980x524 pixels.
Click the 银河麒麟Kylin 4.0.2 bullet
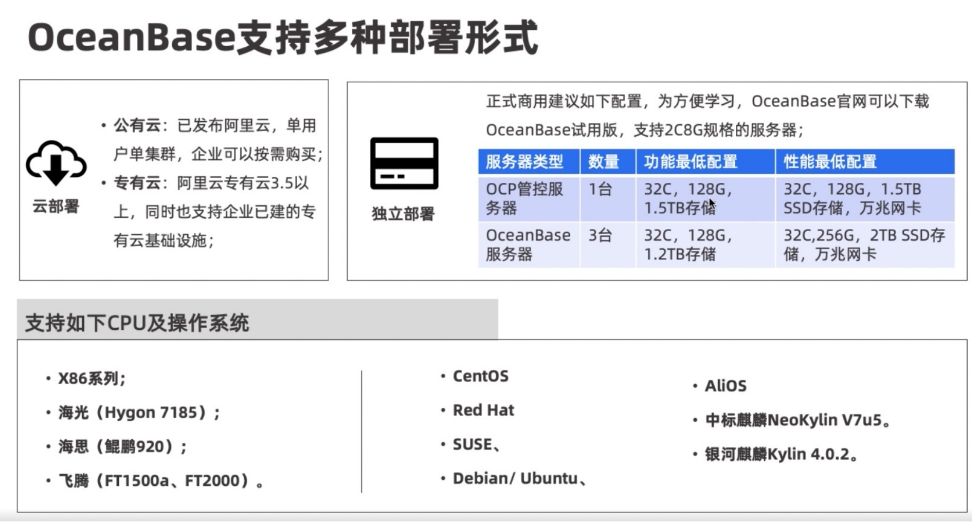click(781, 454)
